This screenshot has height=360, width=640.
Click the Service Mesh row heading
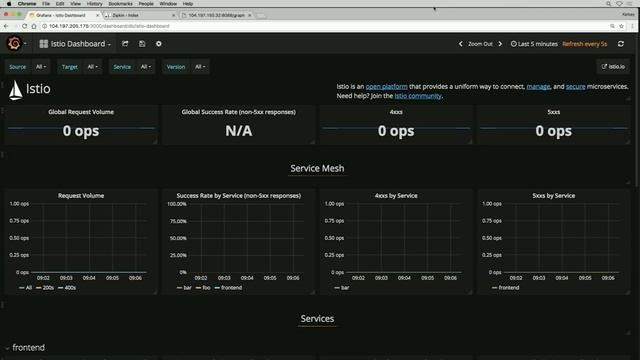click(317, 168)
